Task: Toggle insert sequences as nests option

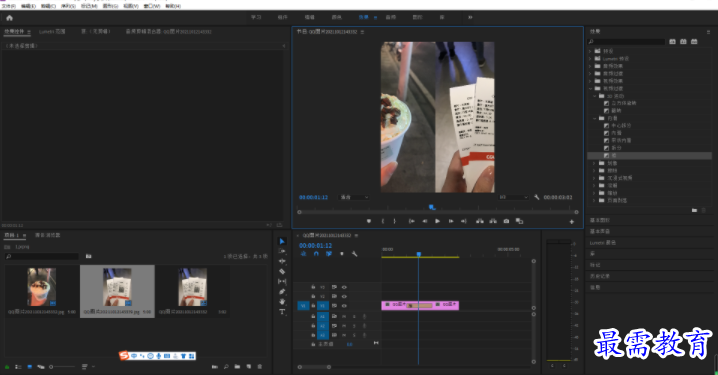Action: point(303,254)
